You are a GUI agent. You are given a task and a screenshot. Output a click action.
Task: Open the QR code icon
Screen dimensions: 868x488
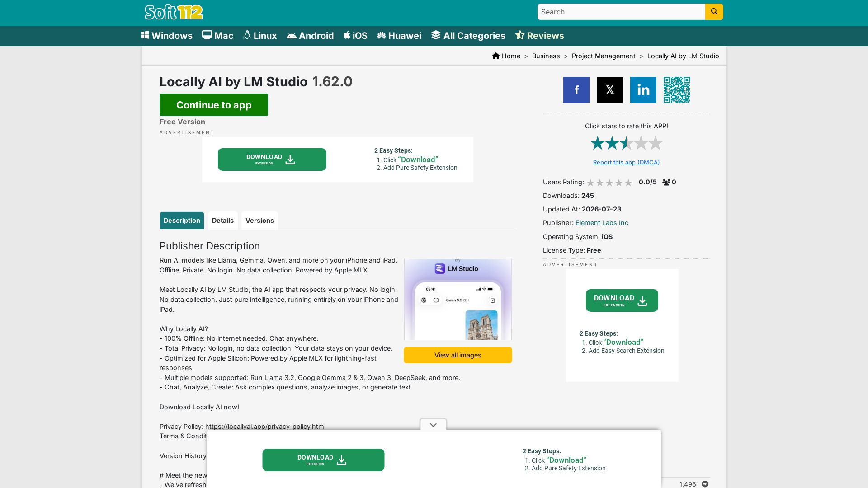click(x=677, y=90)
